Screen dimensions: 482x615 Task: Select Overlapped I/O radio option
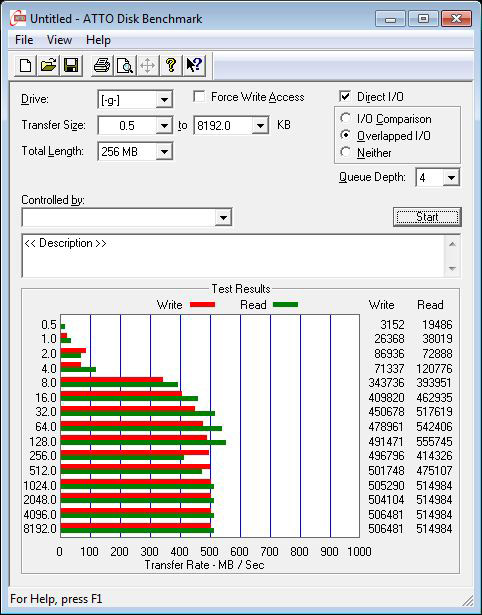[x=346, y=135]
